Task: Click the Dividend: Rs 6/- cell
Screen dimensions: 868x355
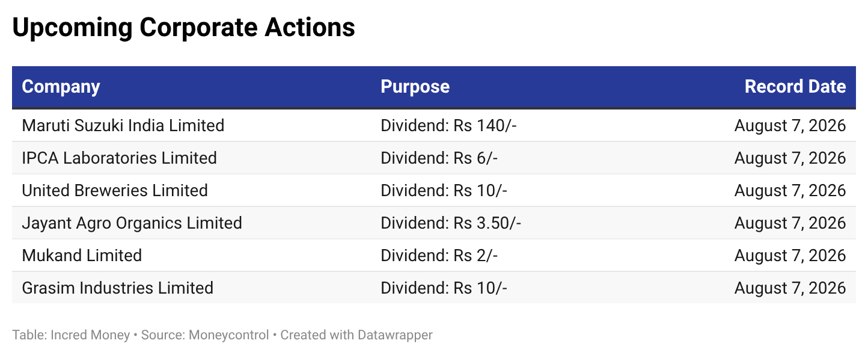Action: pos(439,158)
